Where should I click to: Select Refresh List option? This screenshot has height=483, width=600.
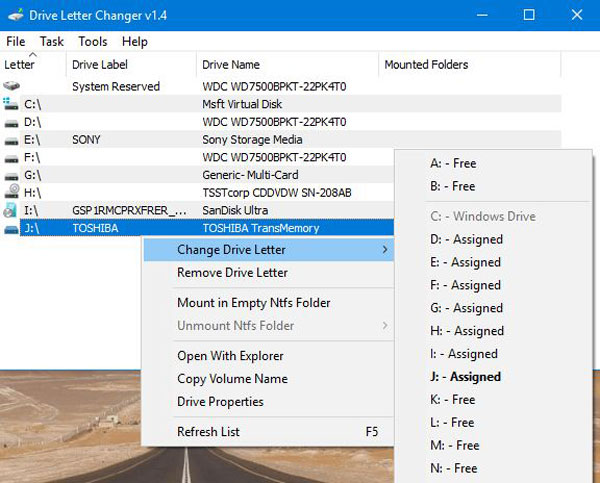pyautogui.click(x=208, y=432)
